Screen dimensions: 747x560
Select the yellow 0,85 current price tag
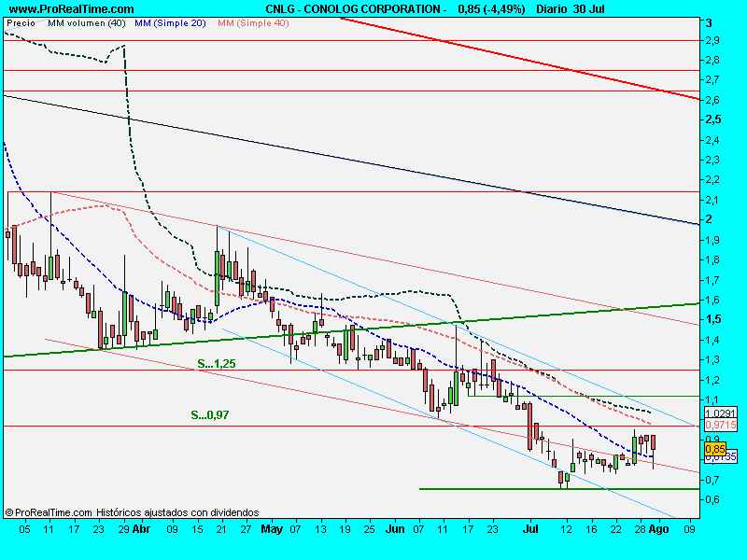pos(715,449)
